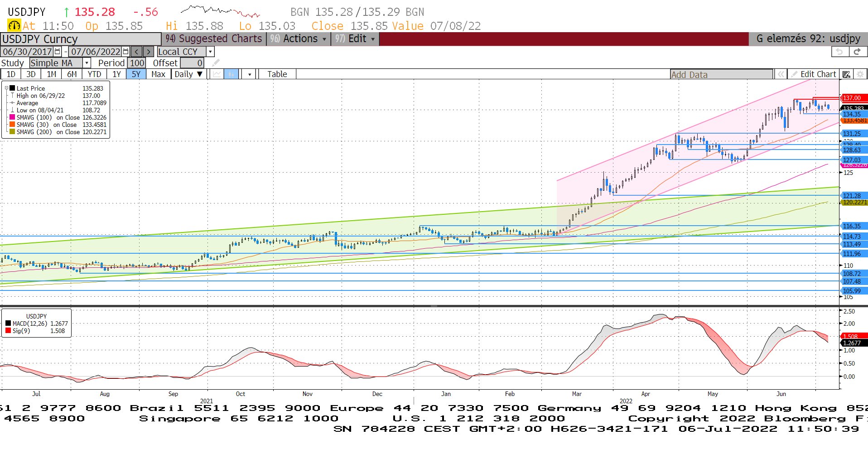Click the 127.03 price level label
The width and height of the screenshot is (868, 454).
tap(854, 160)
